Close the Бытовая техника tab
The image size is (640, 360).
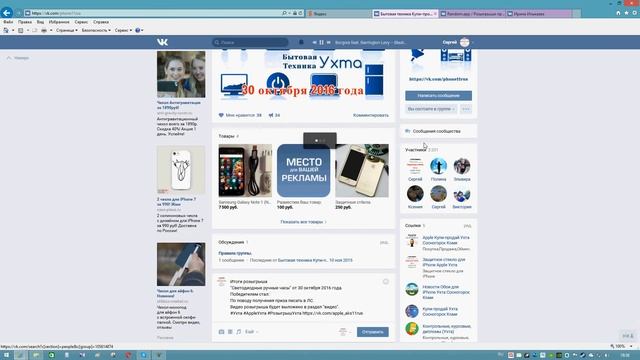435,13
